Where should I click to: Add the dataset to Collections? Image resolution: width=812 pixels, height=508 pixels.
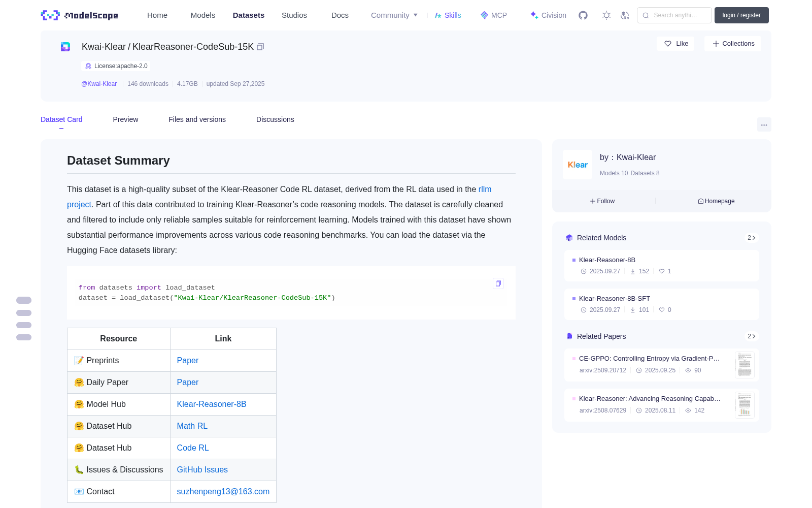coord(733,44)
